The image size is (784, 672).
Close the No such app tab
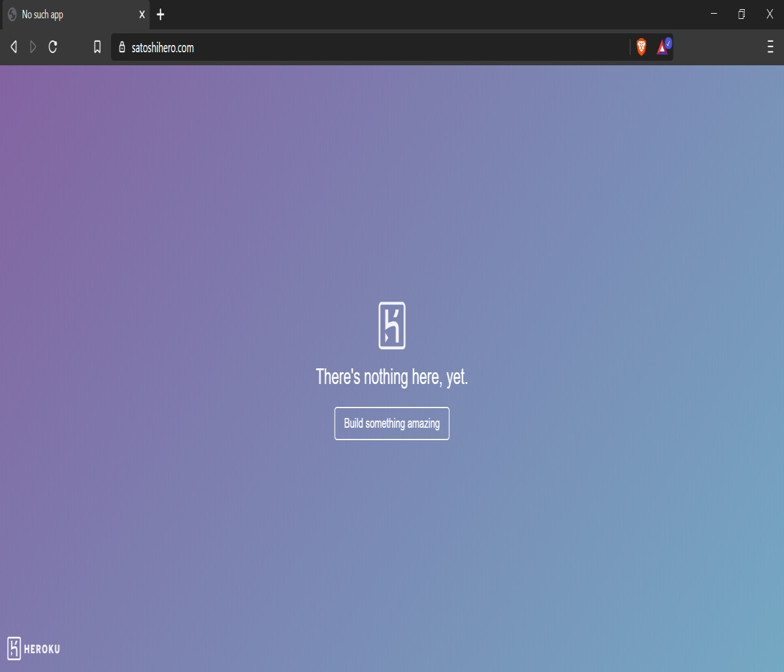(142, 14)
